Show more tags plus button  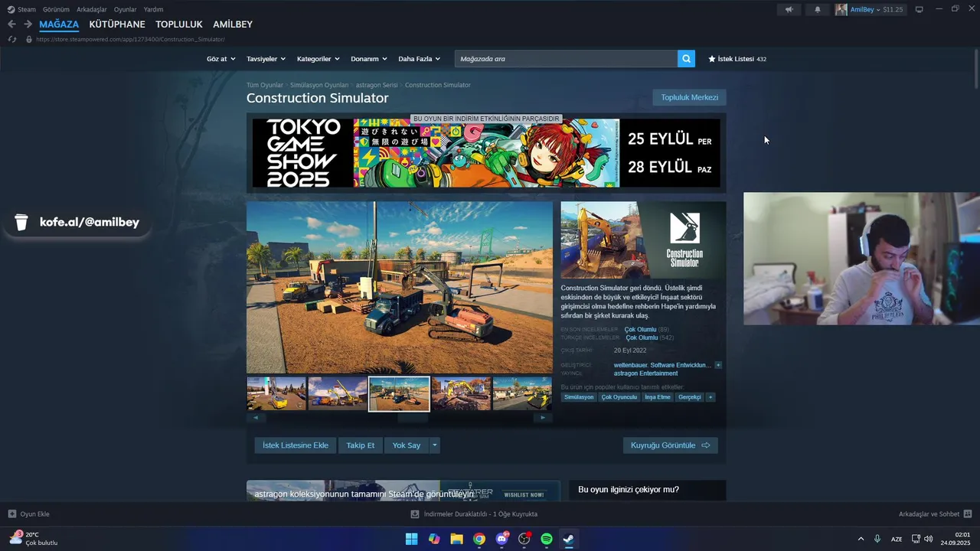[710, 397]
